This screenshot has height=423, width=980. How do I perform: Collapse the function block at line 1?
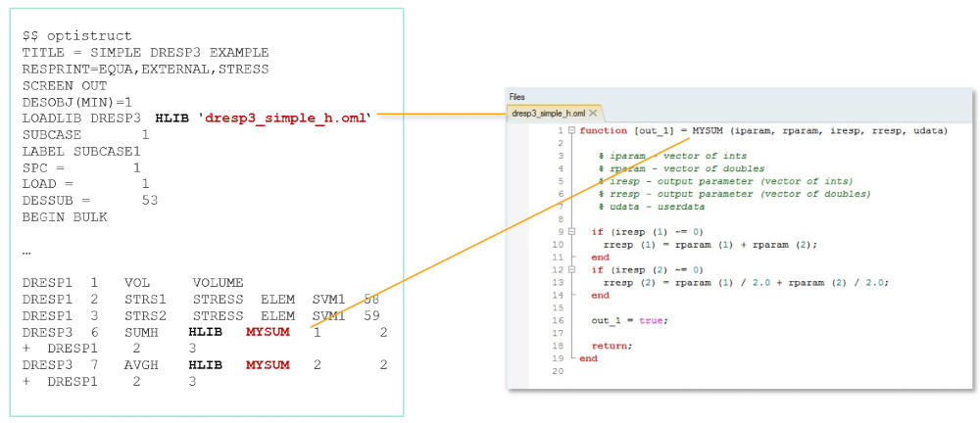pos(571,130)
